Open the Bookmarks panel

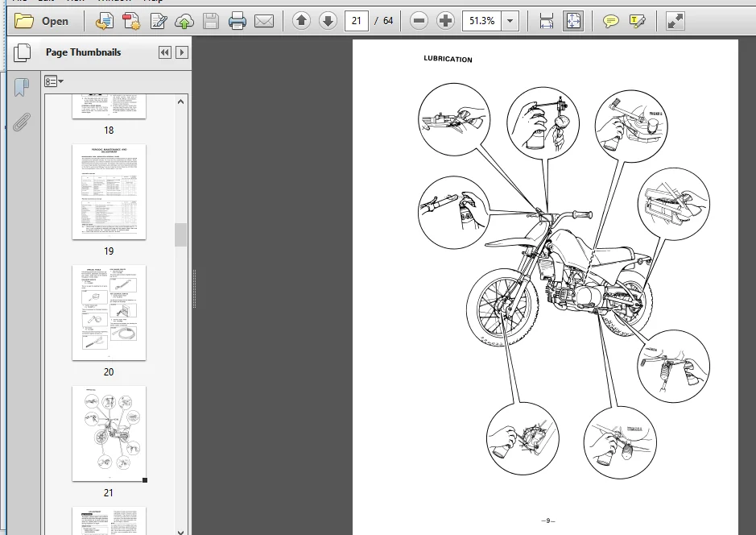pyautogui.click(x=21, y=87)
